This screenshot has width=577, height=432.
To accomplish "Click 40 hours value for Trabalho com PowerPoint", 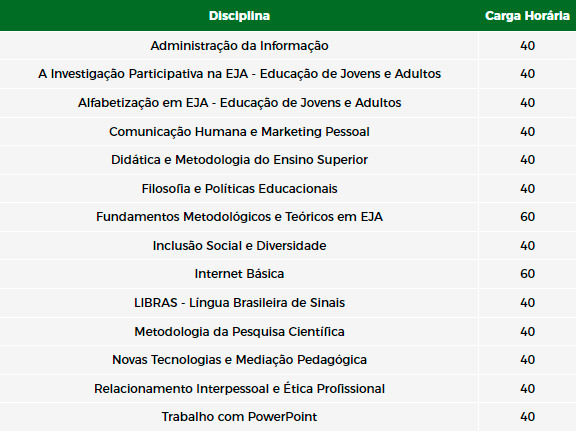I will pos(527,417).
